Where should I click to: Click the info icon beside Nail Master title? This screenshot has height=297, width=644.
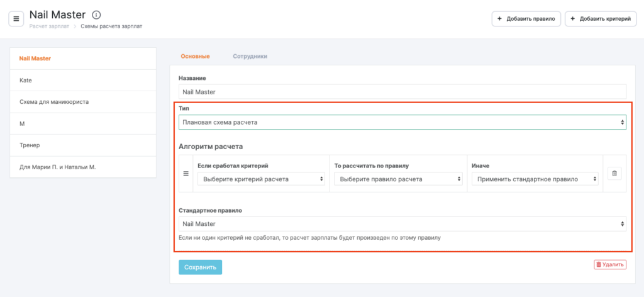coord(96,14)
